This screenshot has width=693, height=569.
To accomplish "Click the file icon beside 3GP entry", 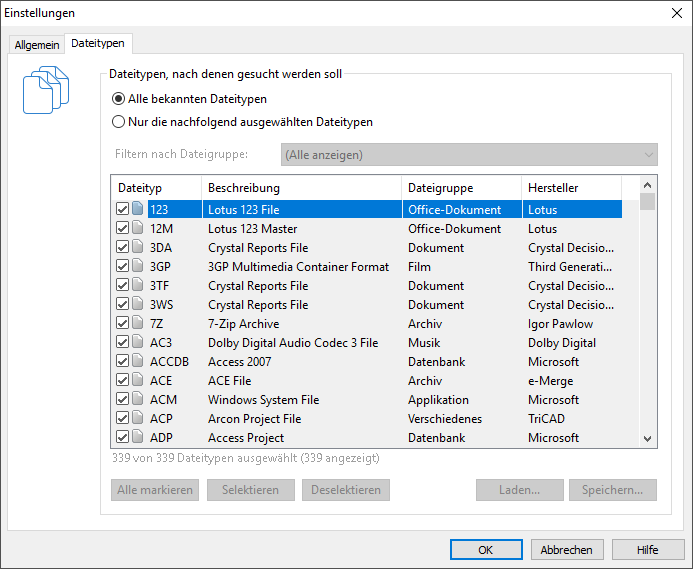I will [x=138, y=267].
